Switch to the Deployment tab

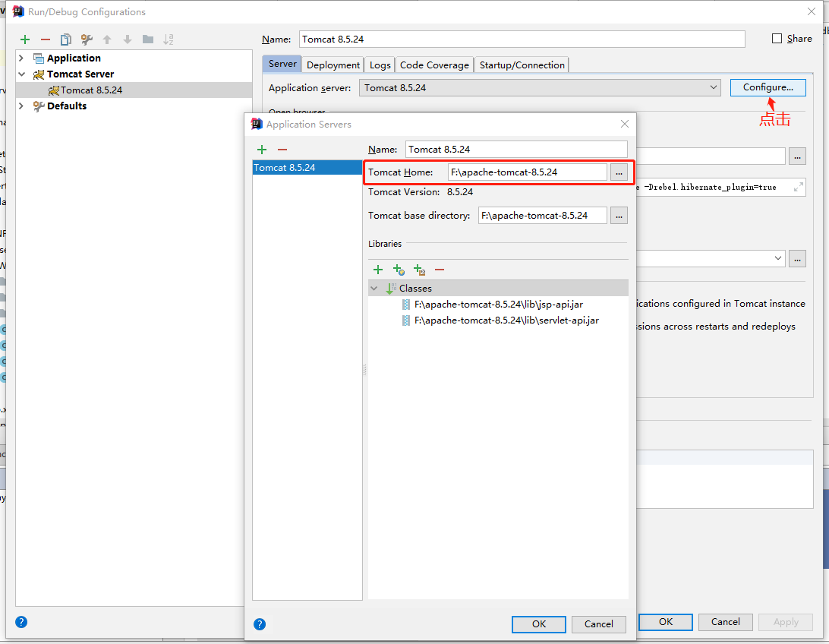tap(333, 65)
